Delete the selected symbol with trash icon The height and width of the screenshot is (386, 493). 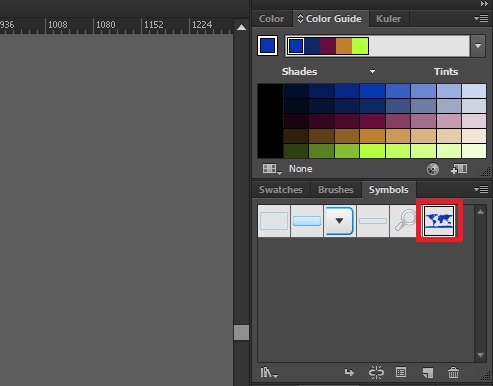(x=453, y=372)
